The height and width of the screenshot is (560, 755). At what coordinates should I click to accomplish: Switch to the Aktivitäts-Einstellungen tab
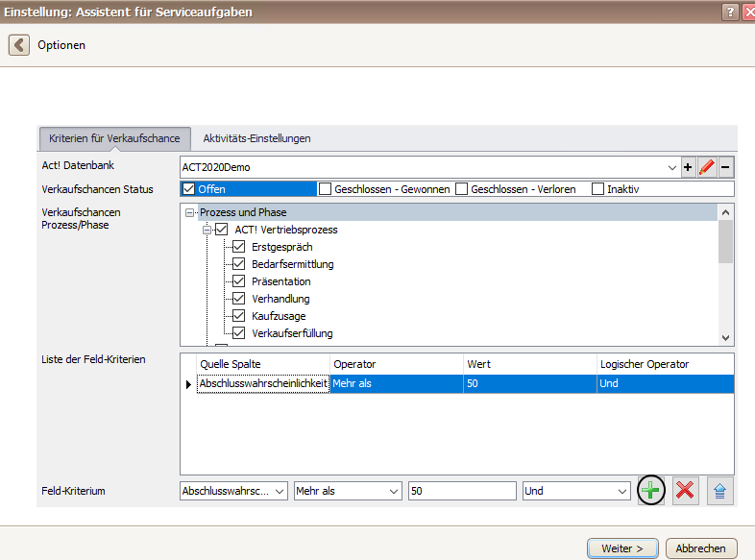coord(256,138)
